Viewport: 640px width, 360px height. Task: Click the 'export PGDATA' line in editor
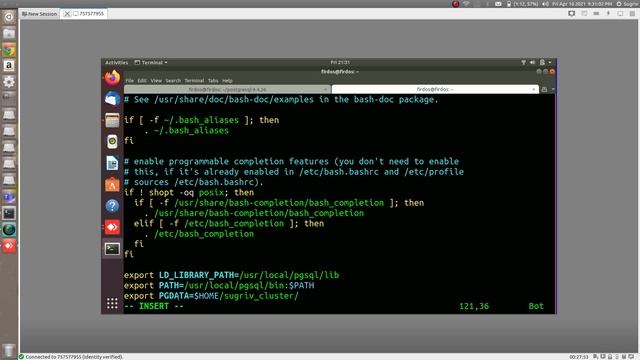click(x=211, y=296)
